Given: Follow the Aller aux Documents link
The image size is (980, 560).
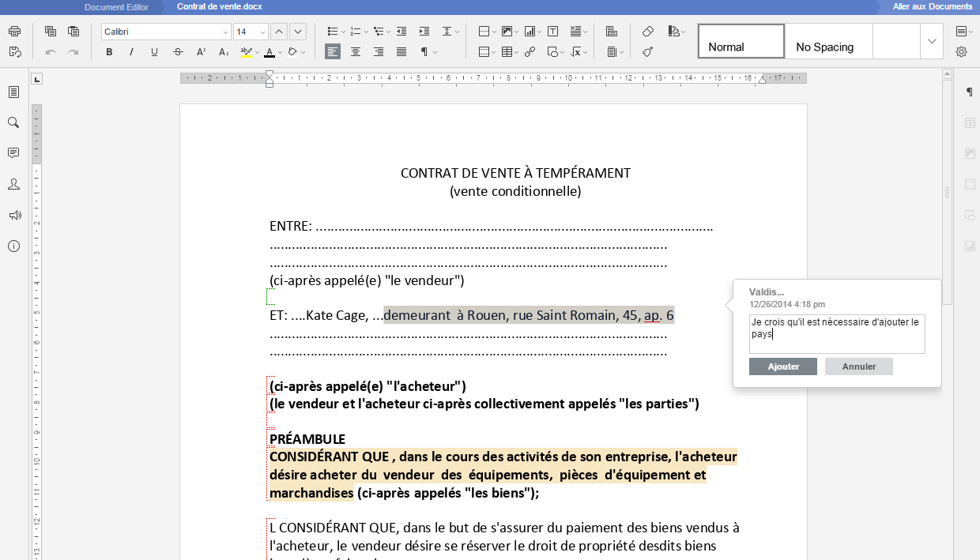Looking at the screenshot, I should [x=933, y=6].
